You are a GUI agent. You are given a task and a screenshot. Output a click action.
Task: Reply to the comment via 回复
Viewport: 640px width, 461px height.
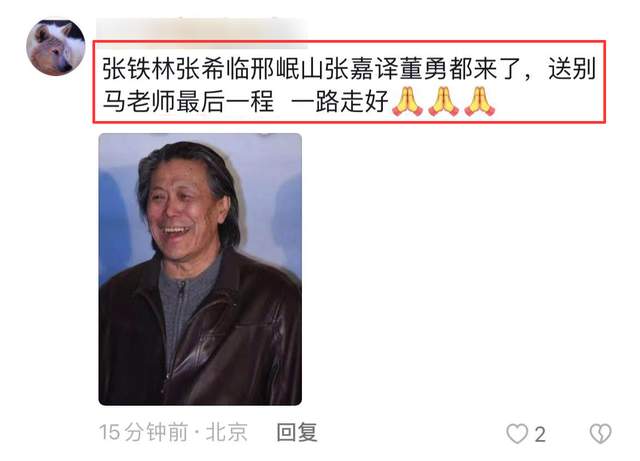click(297, 432)
